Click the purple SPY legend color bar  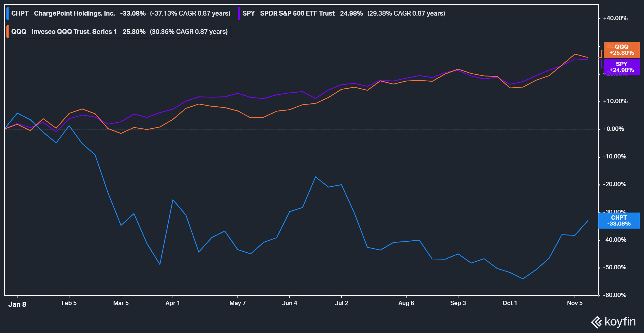click(239, 13)
